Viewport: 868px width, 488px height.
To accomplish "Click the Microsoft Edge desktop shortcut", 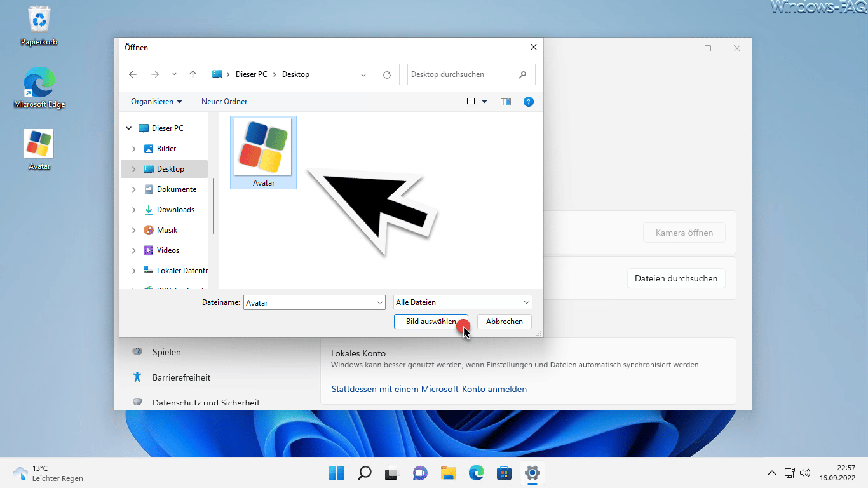I will (x=39, y=89).
